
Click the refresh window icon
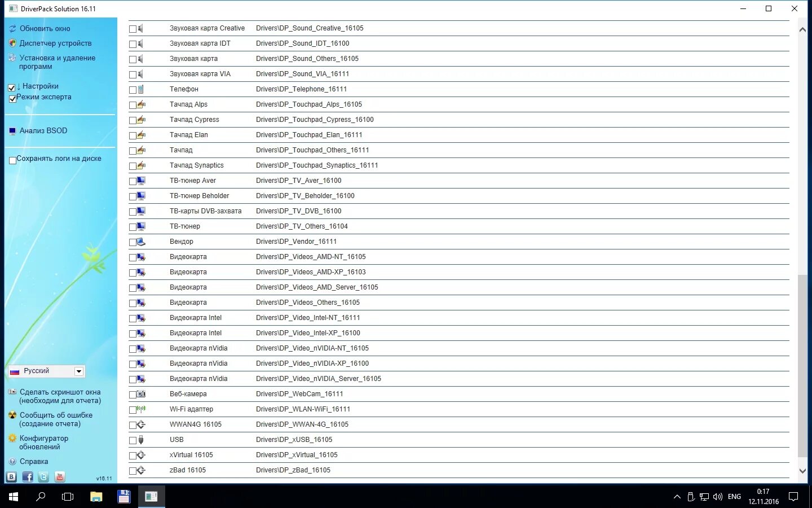pyautogui.click(x=12, y=28)
